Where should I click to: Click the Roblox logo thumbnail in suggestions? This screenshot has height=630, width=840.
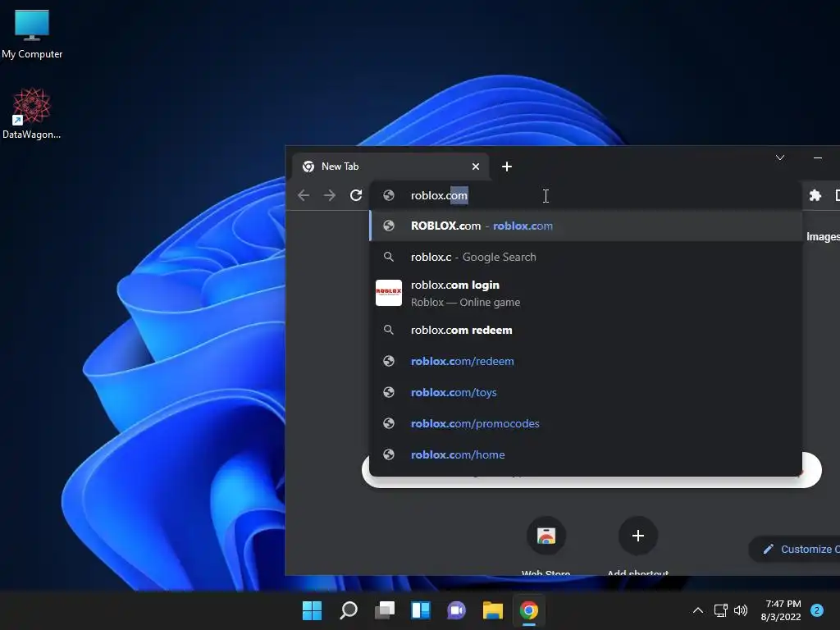[388, 293]
